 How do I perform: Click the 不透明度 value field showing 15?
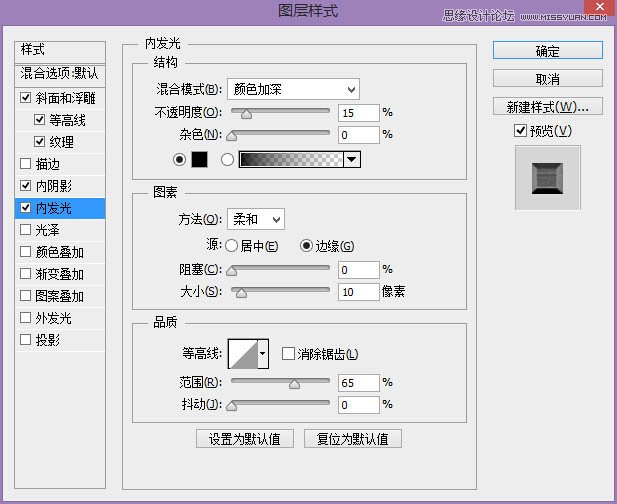coord(358,113)
